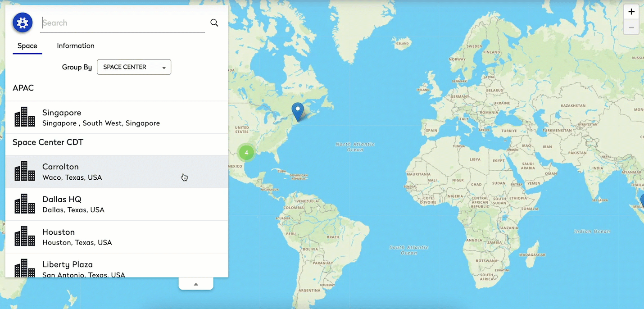Zoom in with the plus button

(x=631, y=12)
